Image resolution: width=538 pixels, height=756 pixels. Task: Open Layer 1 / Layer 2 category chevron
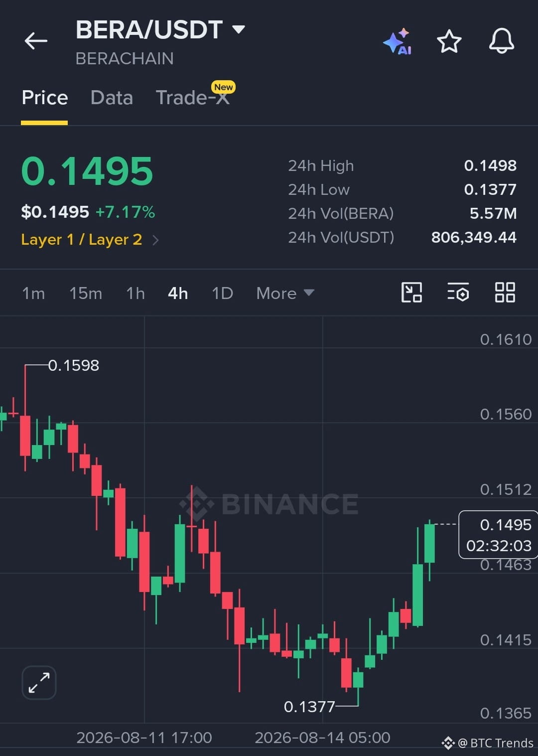(155, 240)
